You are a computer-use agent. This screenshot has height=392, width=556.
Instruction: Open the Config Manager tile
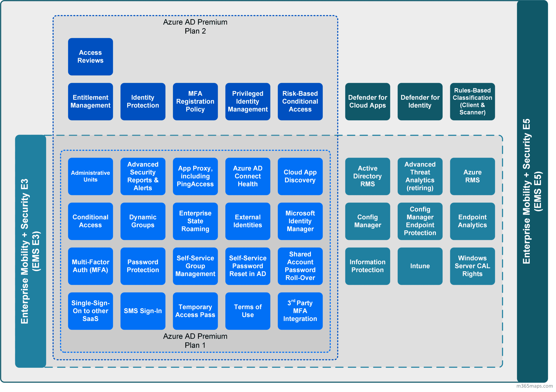[368, 221]
